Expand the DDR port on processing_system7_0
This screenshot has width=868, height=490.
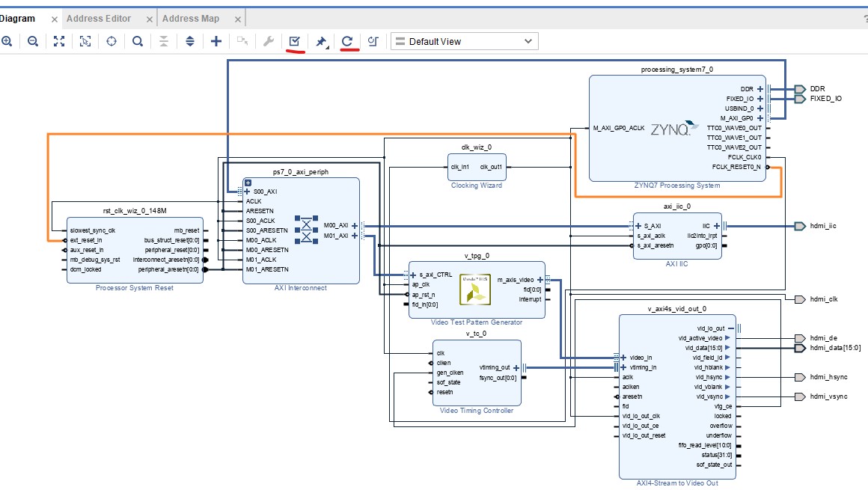tap(759, 89)
